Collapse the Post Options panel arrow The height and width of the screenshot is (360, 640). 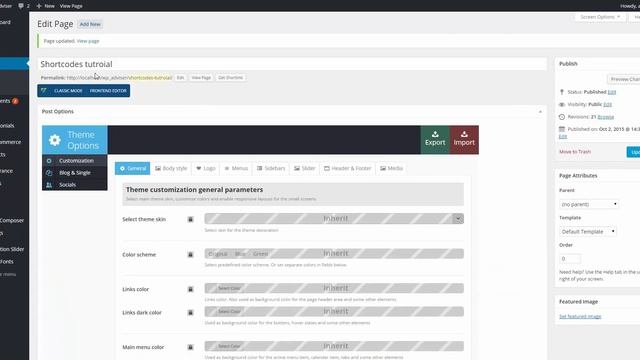pos(540,111)
